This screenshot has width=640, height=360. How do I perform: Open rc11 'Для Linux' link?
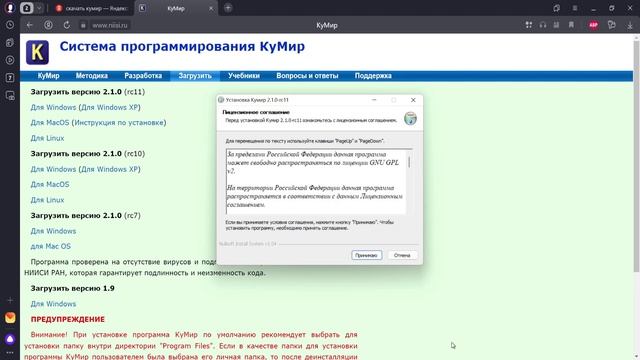(x=47, y=138)
